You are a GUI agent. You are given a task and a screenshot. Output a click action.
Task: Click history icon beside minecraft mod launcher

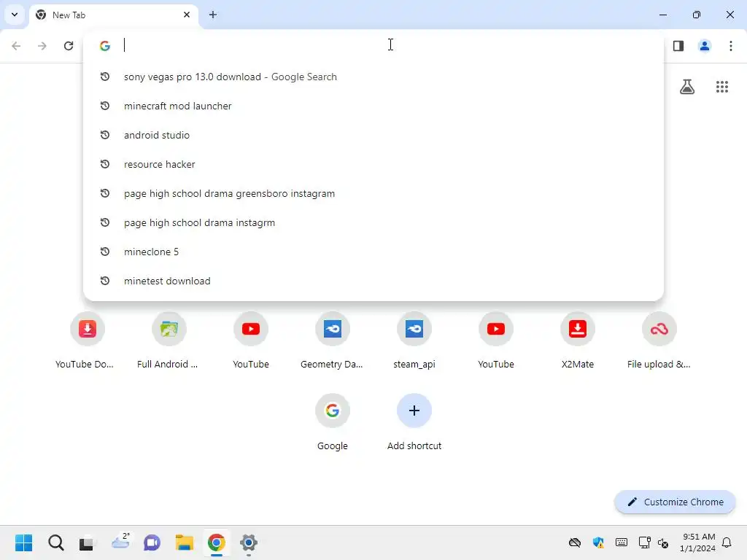105,106
